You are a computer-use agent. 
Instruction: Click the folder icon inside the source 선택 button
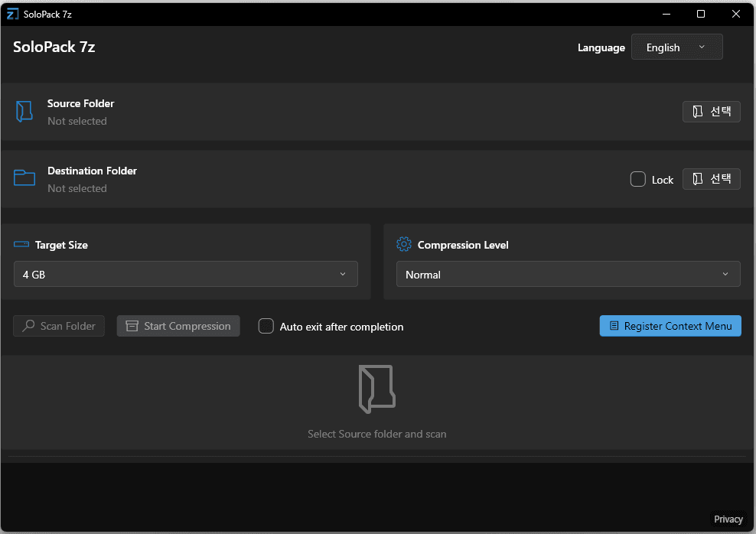tap(698, 111)
